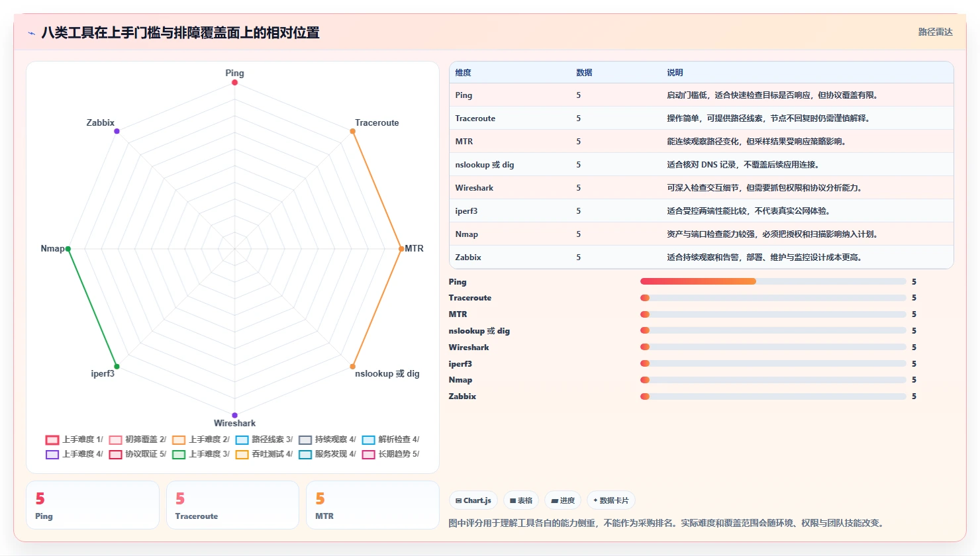Click the 数据卡片 chip

tap(611, 500)
